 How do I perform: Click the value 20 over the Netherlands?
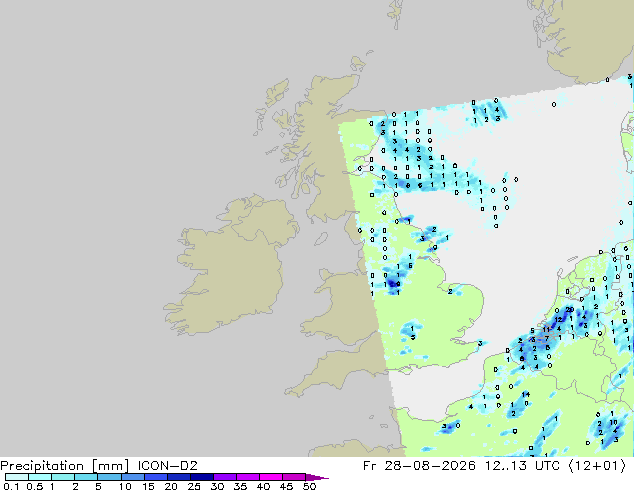point(570,310)
